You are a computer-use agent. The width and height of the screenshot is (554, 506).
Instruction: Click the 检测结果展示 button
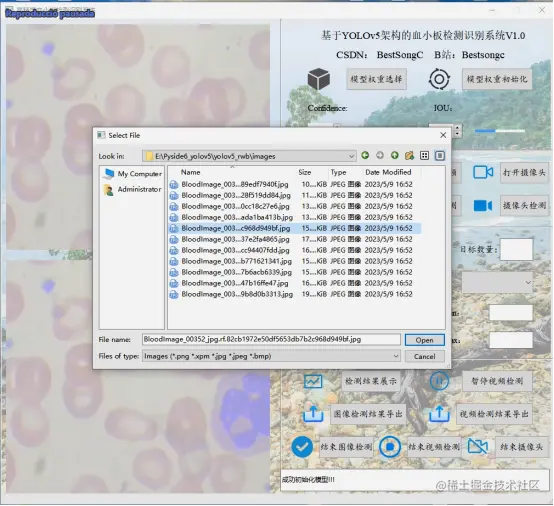point(371,381)
